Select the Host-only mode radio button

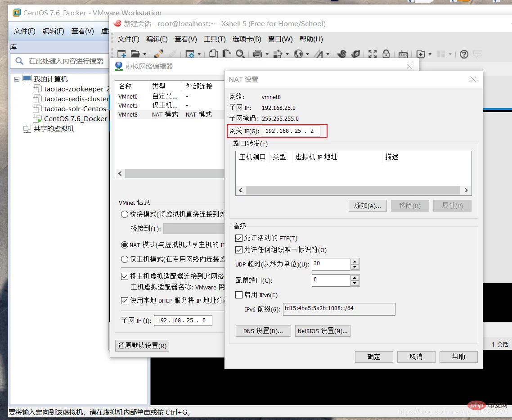click(x=125, y=259)
